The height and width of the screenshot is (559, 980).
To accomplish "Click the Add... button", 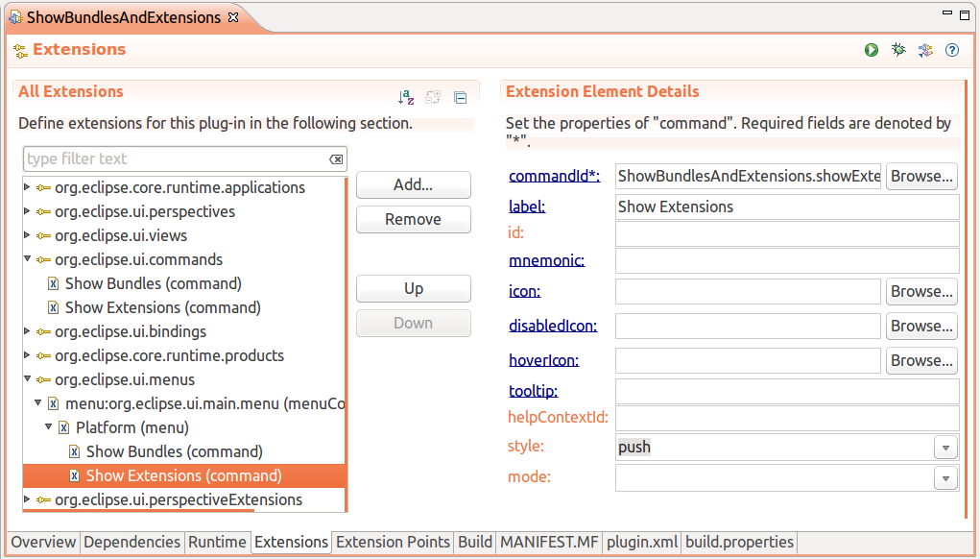I will click(x=413, y=185).
